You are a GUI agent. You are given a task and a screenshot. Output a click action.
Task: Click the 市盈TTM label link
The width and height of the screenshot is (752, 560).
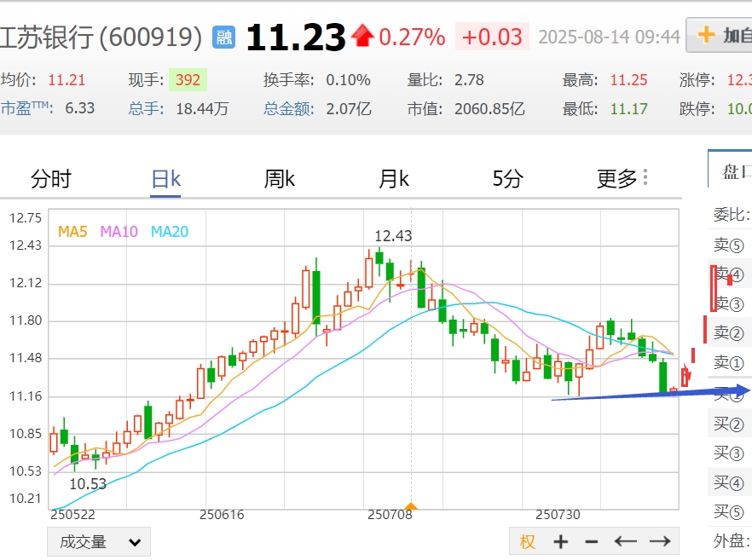tap(26, 108)
